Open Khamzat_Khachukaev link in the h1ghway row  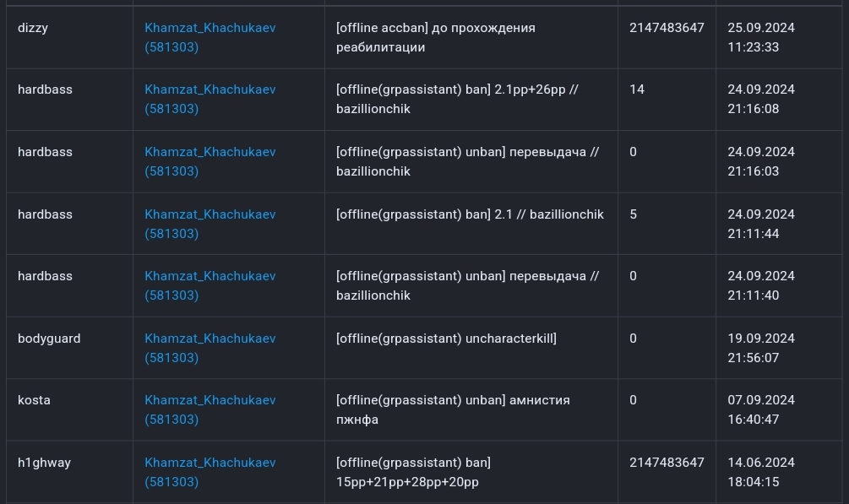point(210,463)
